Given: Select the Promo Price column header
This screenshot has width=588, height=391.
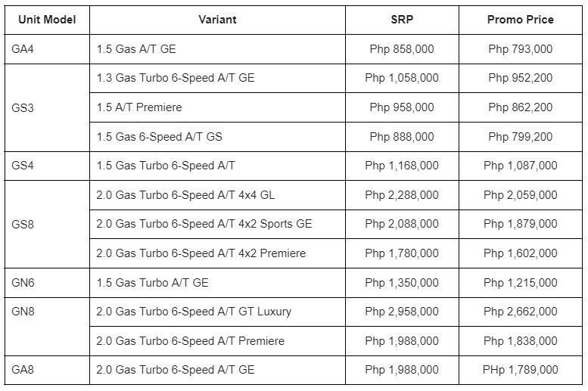Looking at the screenshot, I should 521,20.
